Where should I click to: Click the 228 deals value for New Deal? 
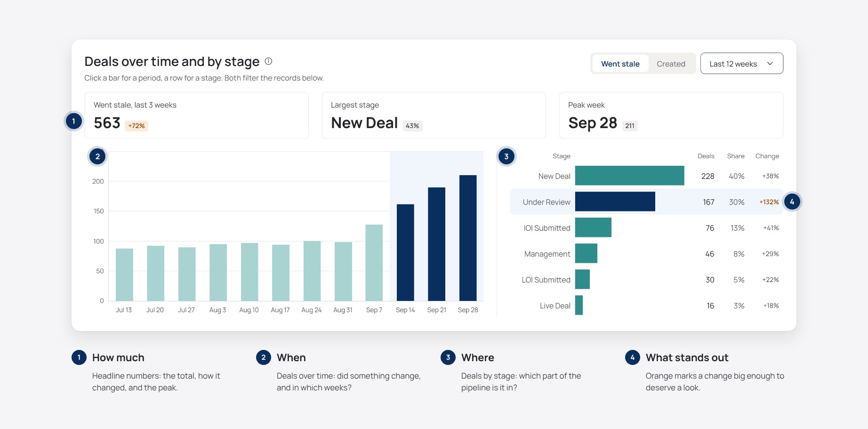(707, 176)
